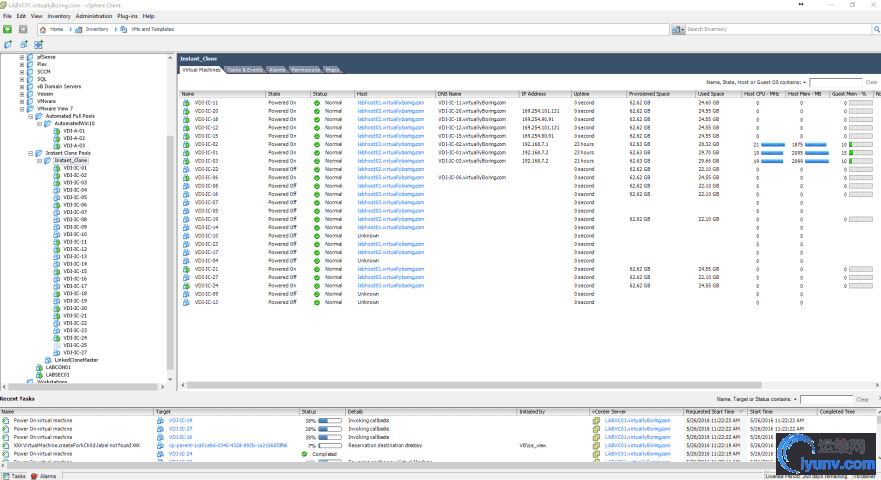Collapse the VMware View 7 folder
Image resolution: width=881 pixels, height=480 pixels.
[x=22, y=108]
